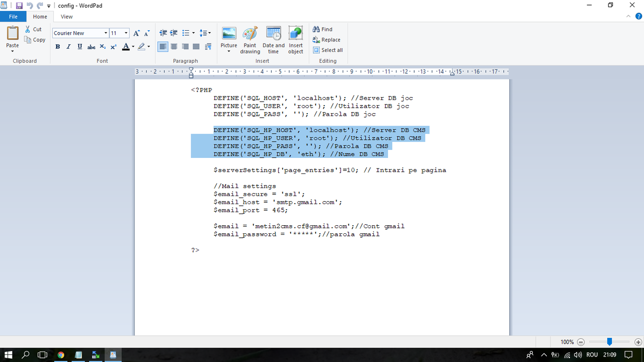
Task: Toggle Superscript formatting
Action: pos(113,47)
